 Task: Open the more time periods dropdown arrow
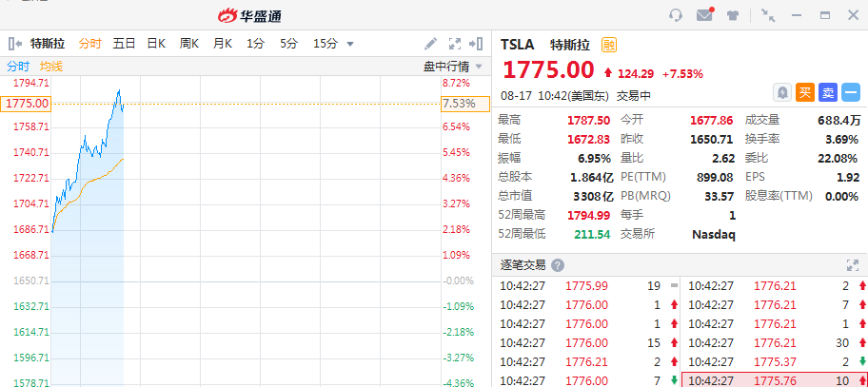pos(350,44)
